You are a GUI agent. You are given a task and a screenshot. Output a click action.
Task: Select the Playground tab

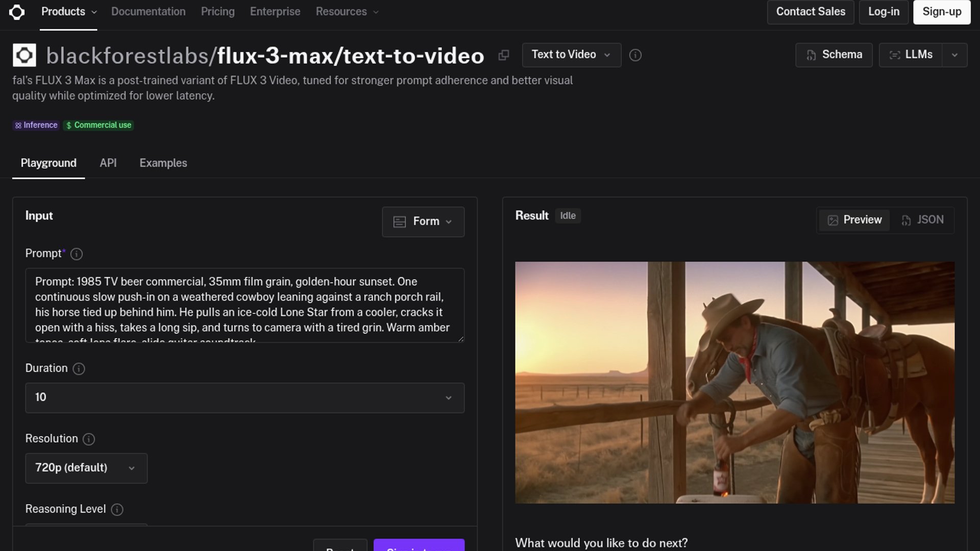(x=48, y=163)
